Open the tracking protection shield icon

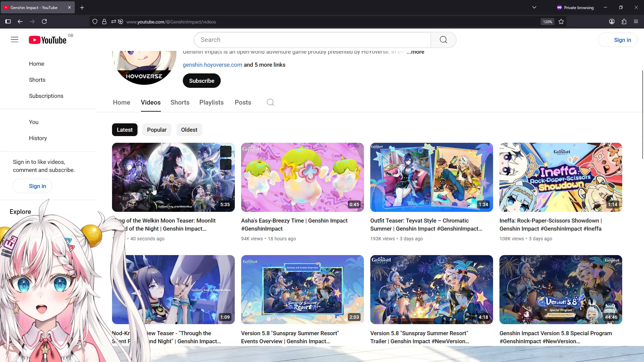pos(95,22)
